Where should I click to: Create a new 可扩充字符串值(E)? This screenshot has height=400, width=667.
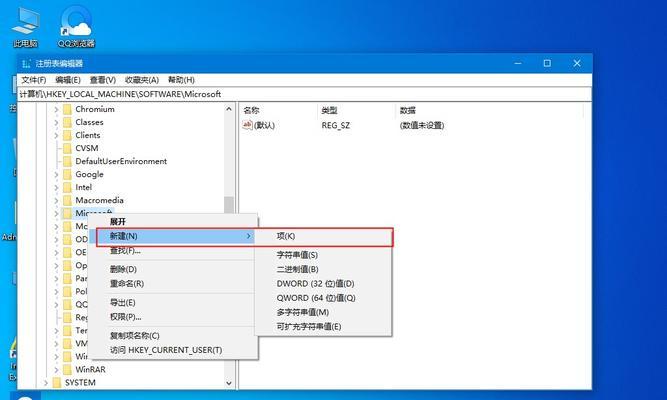coord(323,327)
